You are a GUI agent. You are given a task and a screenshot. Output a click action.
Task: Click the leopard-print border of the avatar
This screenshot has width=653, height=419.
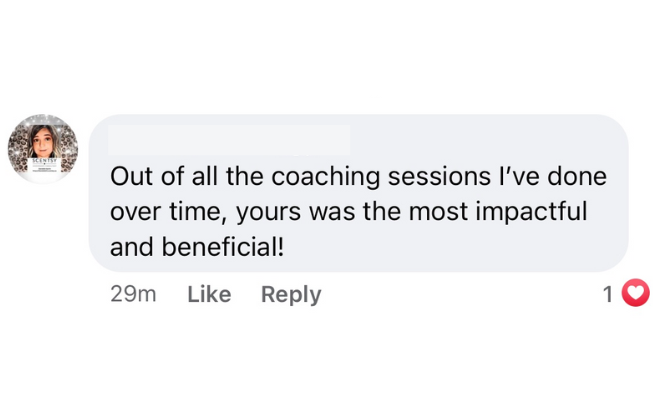pos(20,150)
